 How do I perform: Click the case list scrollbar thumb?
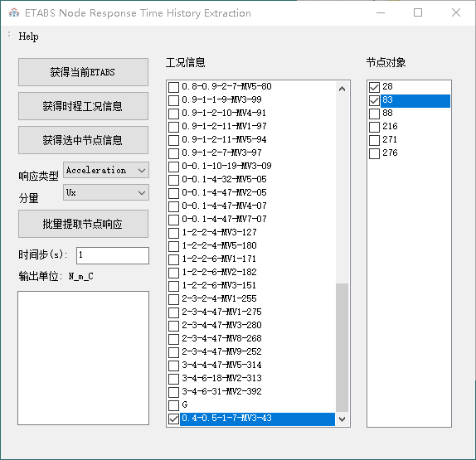tap(342, 348)
